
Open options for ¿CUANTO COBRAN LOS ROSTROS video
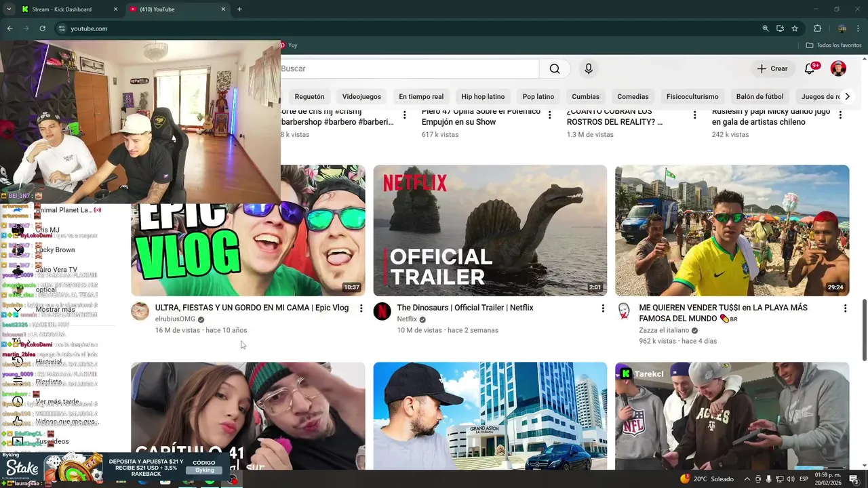pyautogui.click(x=695, y=115)
